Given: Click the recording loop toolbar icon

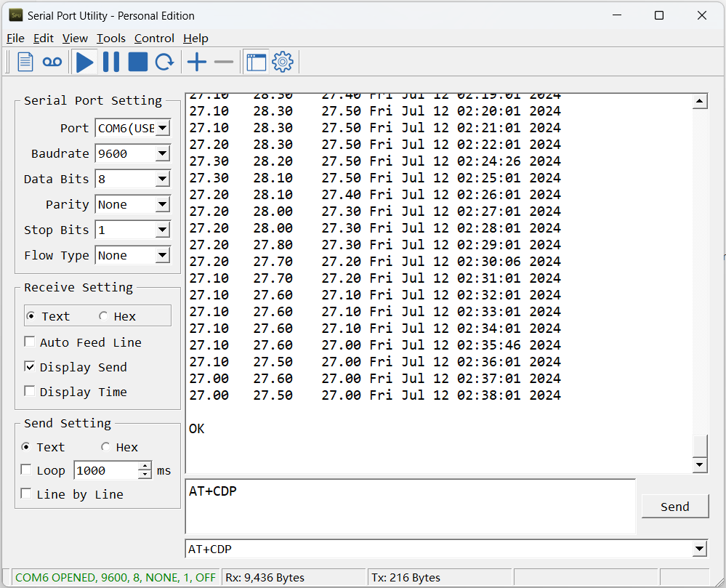Looking at the screenshot, I should point(52,62).
